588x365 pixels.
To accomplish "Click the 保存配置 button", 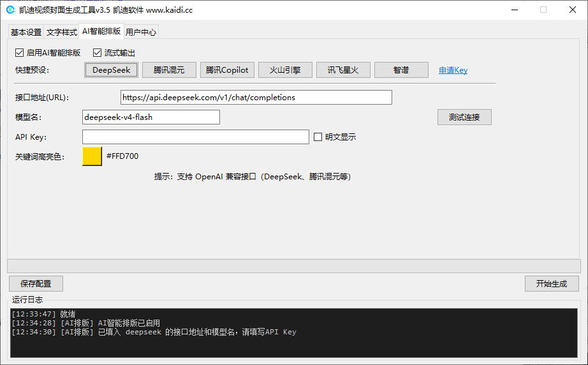I will coord(36,283).
